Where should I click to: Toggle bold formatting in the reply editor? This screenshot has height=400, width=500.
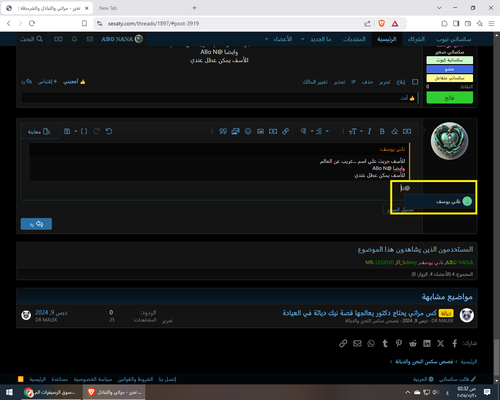click(382, 131)
